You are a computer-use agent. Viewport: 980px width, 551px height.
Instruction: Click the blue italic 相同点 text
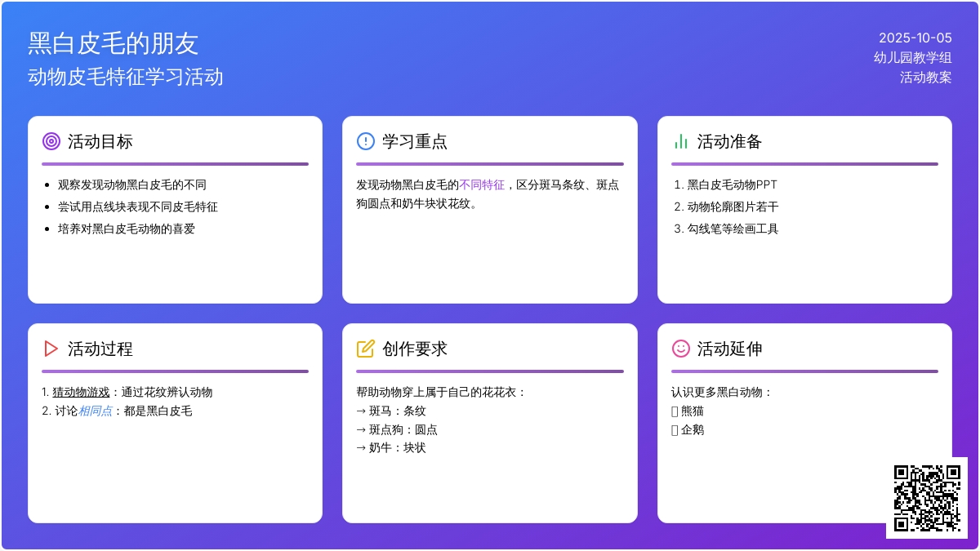click(x=95, y=411)
